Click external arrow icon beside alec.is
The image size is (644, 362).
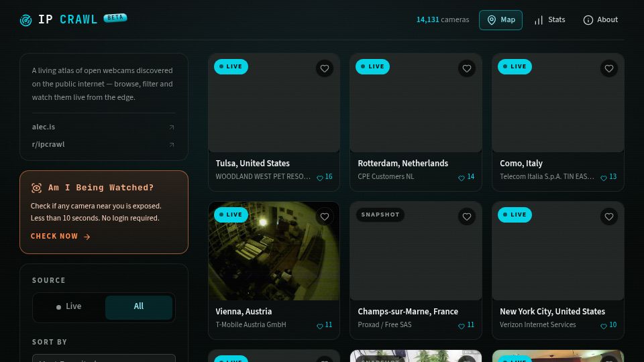pos(172,127)
